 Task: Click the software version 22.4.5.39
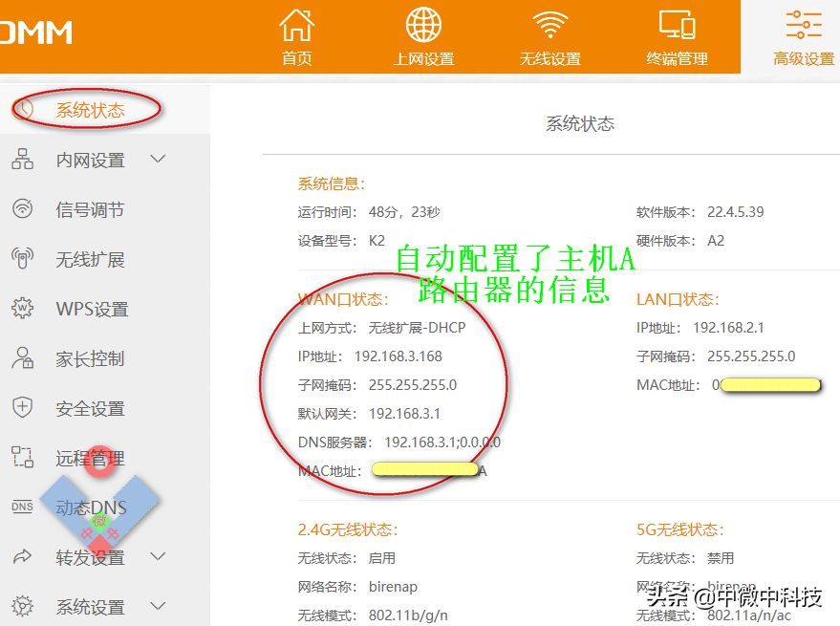click(x=736, y=212)
